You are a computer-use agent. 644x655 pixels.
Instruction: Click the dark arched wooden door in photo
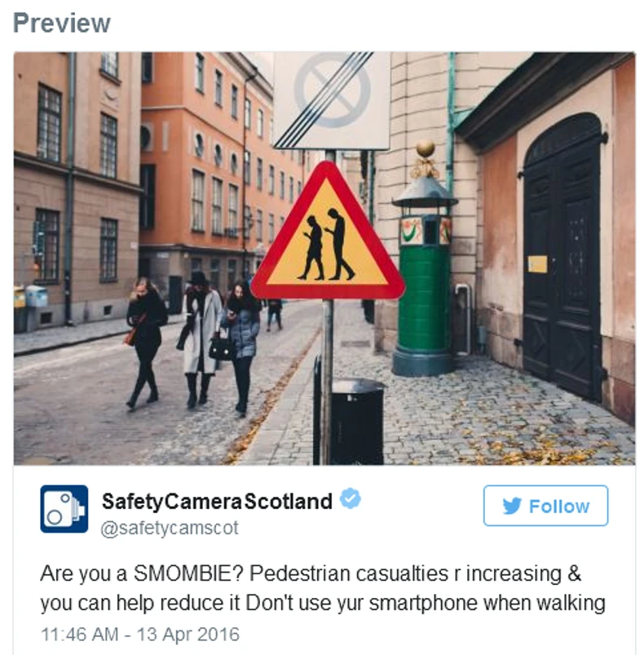(562, 254)
